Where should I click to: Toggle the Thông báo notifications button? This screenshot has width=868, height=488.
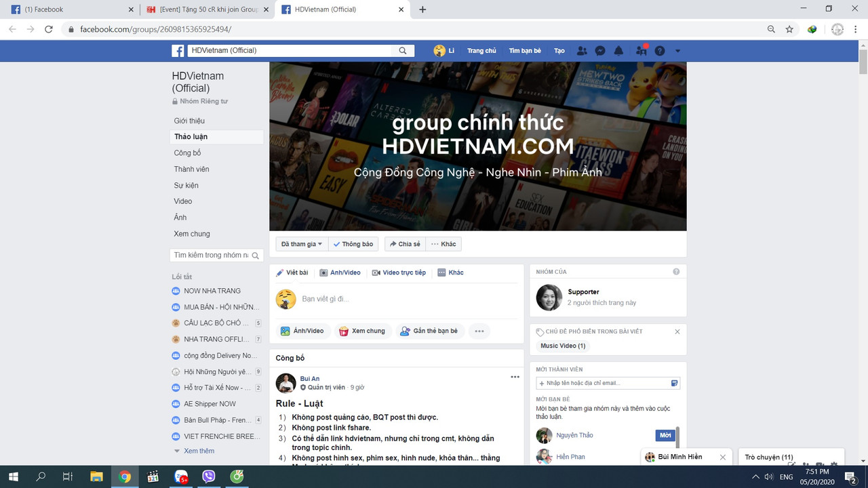(x=354, y=244)
